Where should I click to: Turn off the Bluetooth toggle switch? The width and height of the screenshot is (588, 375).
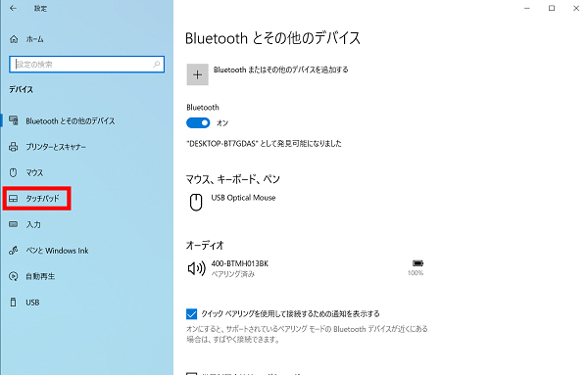point(198,122)
